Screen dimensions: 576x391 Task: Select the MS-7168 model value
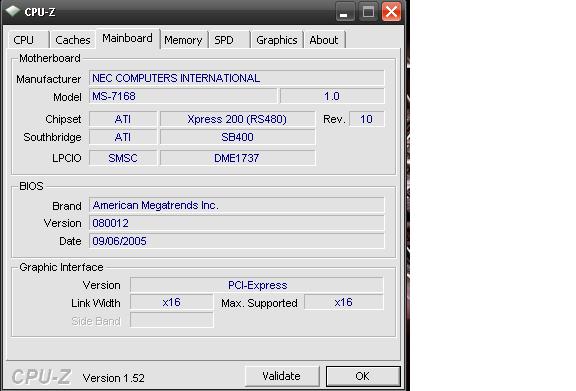pos(183,96)
